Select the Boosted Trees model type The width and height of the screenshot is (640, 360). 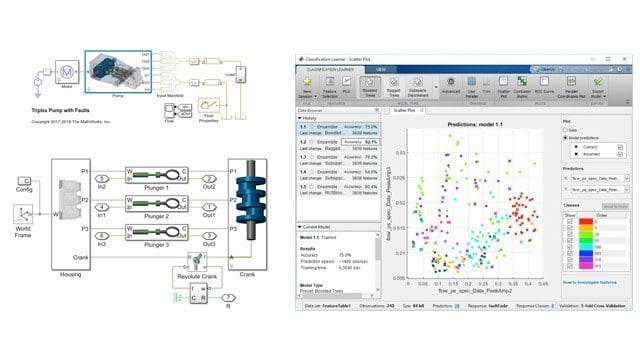pos(370,87)
